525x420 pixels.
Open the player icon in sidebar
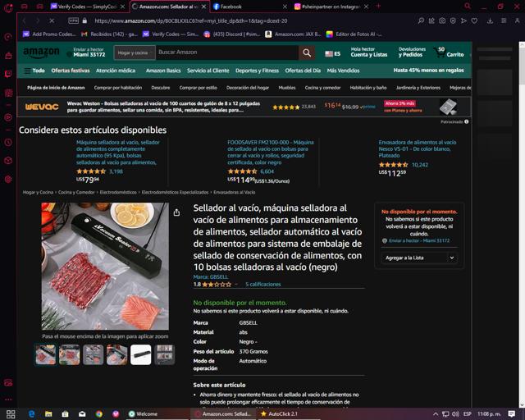(x=8, y=117)
